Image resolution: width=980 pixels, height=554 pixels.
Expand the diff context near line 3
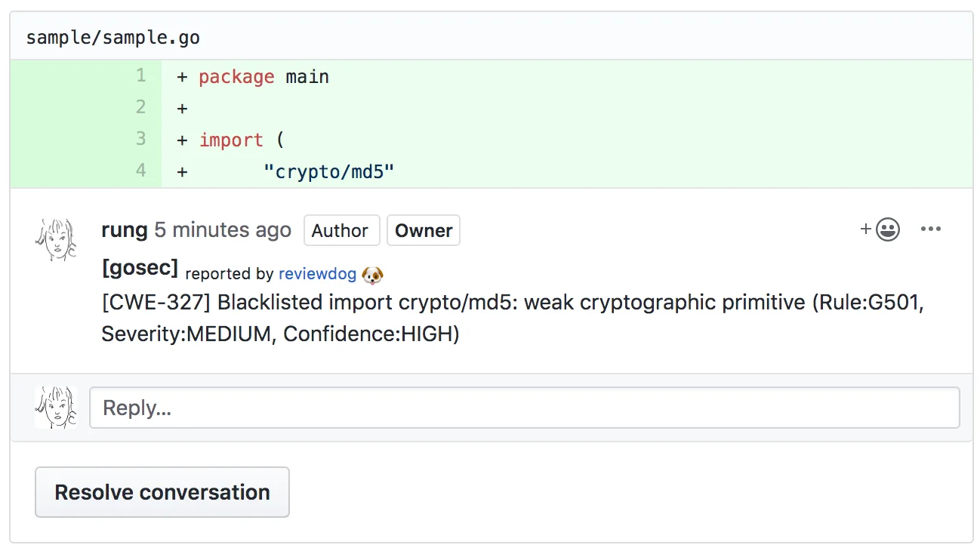140,139
